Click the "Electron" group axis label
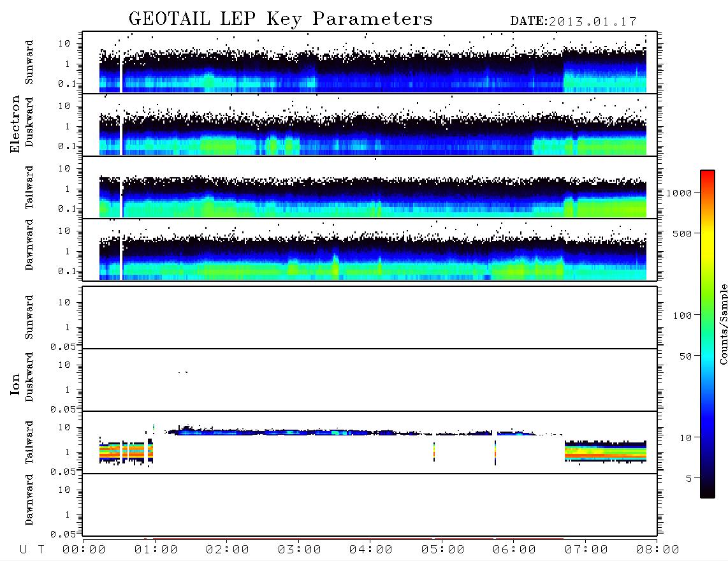This screenshot has height=561, width=728. click(x=15, y=124)
